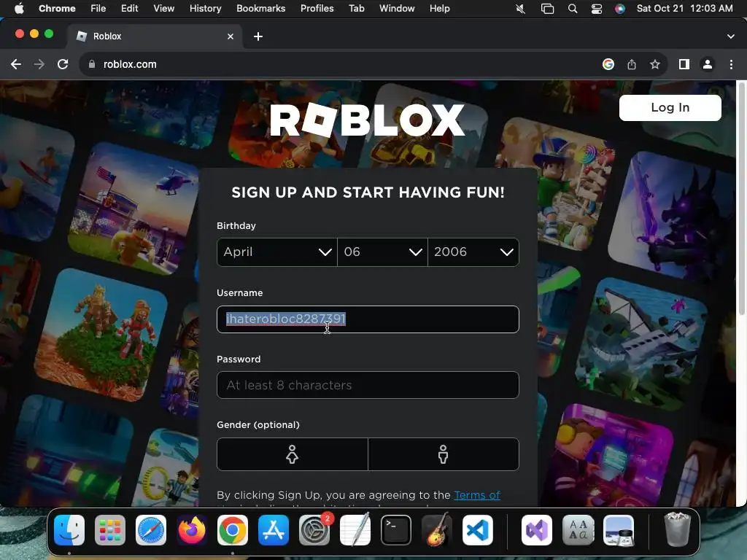Open Control Center in menu bar
Viewport: 747px width, 560px height.
597,9
